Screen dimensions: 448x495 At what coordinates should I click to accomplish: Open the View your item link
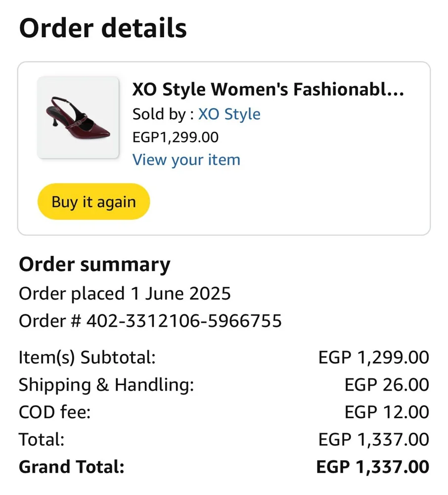click(x=186, y=160)
